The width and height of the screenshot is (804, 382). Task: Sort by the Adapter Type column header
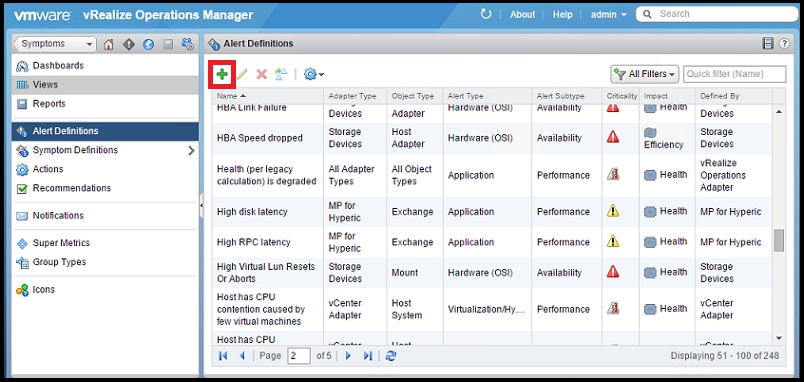(355, 96)
